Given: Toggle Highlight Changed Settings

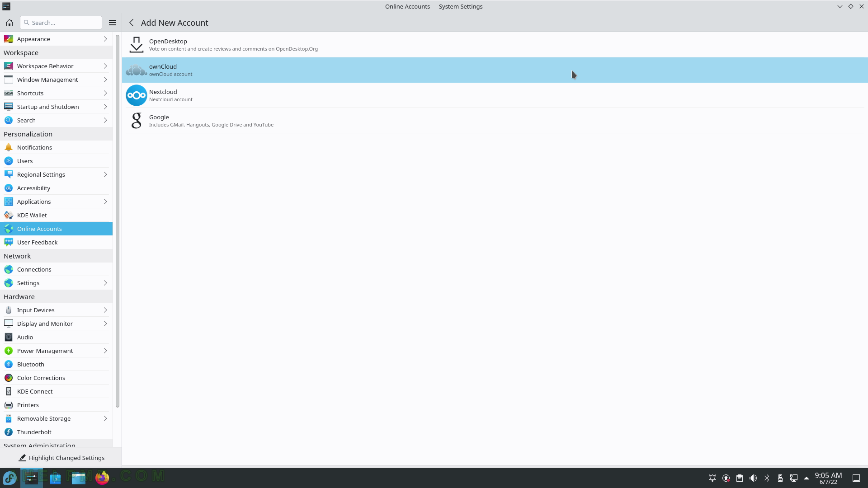Looking at the screenshot, I should pyautogui.click(x=61, y=458).
